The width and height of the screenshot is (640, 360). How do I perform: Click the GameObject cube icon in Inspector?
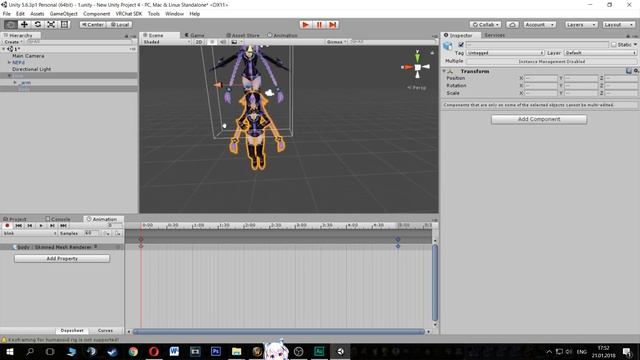click(448, 45)
